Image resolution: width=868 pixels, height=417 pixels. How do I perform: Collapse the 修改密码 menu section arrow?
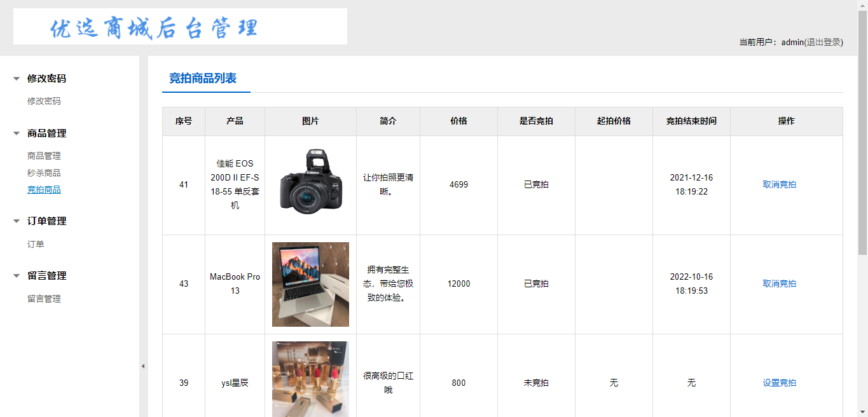point(17,79)
